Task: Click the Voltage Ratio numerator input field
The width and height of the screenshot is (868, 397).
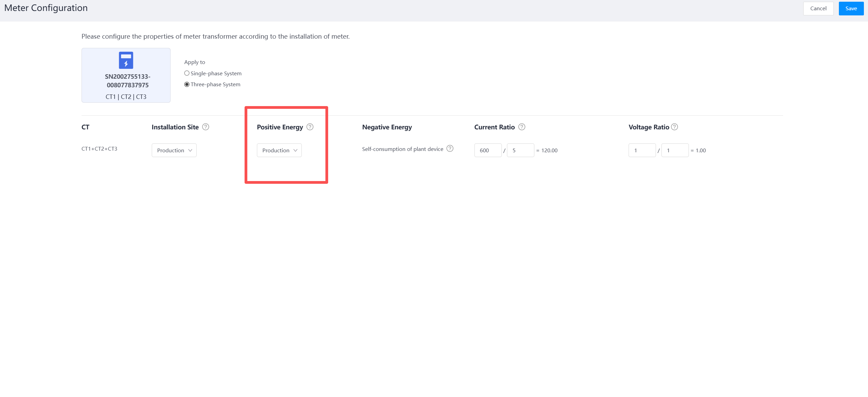Action: tap(642, 150)
